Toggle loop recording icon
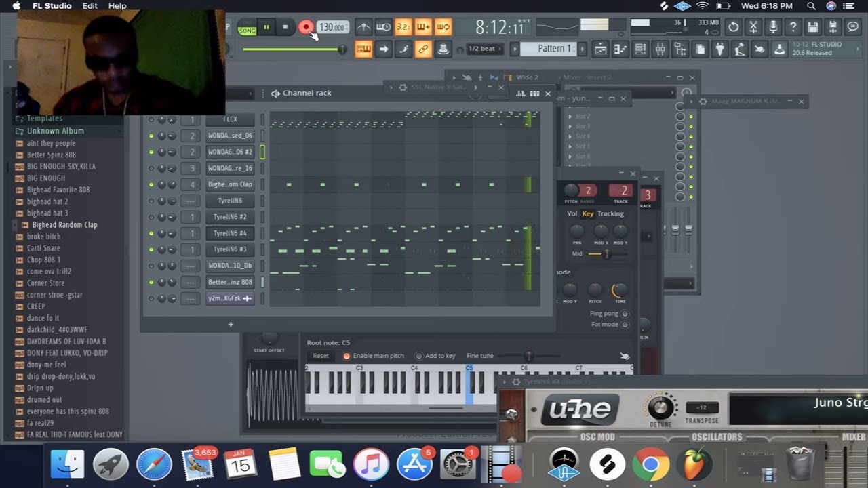The height and width of the screenshot is (488, 868). click(x=443, y=27)
